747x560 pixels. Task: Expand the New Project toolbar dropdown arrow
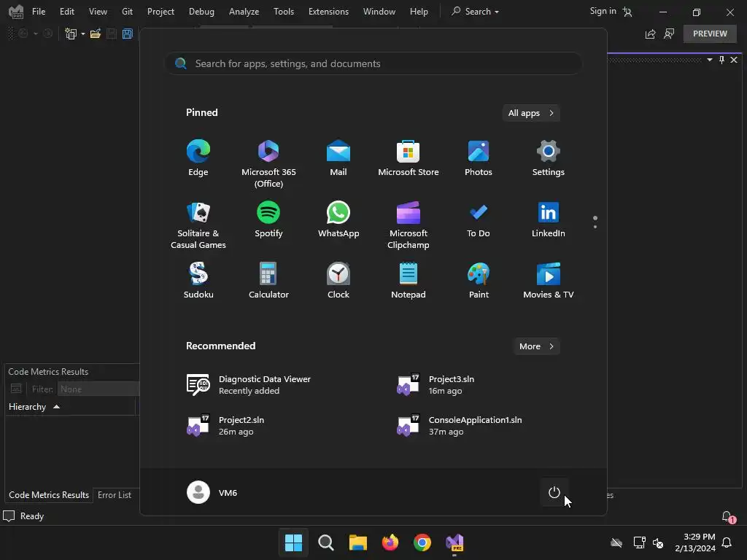tap(83, 34)
